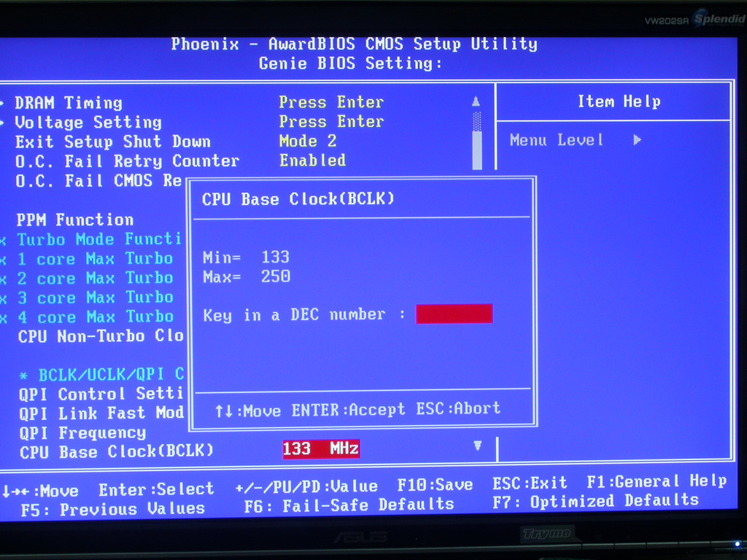Click Press Enter next to Voltage Setting
747x560 pixels.
tap(331, 122)
